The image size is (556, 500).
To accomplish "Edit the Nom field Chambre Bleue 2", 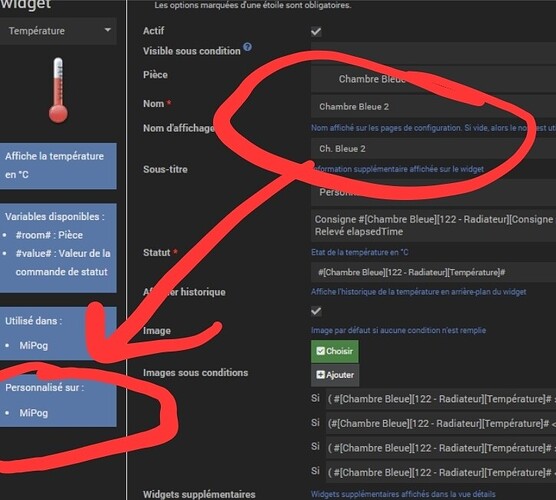I will click(433, 106).
